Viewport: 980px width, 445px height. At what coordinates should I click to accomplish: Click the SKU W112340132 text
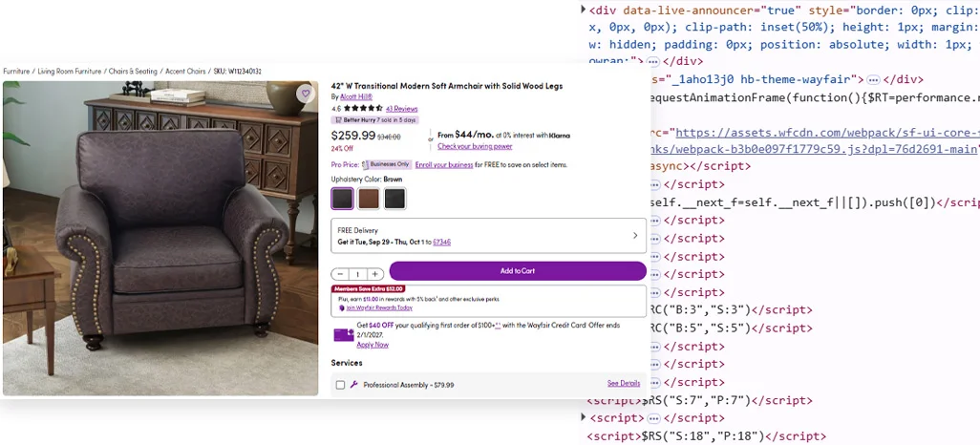point(238,72)
